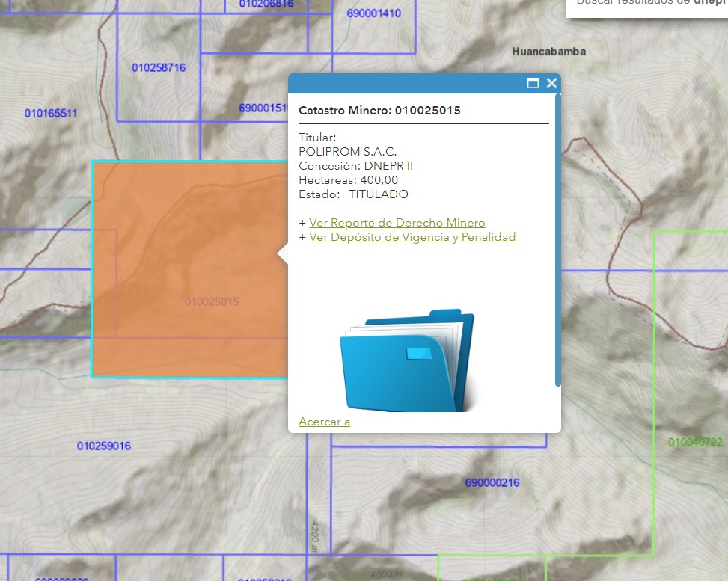Click the popup title Catastro Minero: 010025015
This screenshot has height=581, width=728.
click(379, 111)
